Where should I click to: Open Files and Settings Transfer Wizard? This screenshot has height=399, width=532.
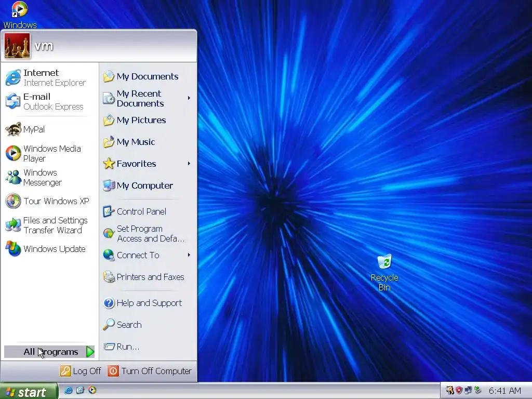[49, 225]
